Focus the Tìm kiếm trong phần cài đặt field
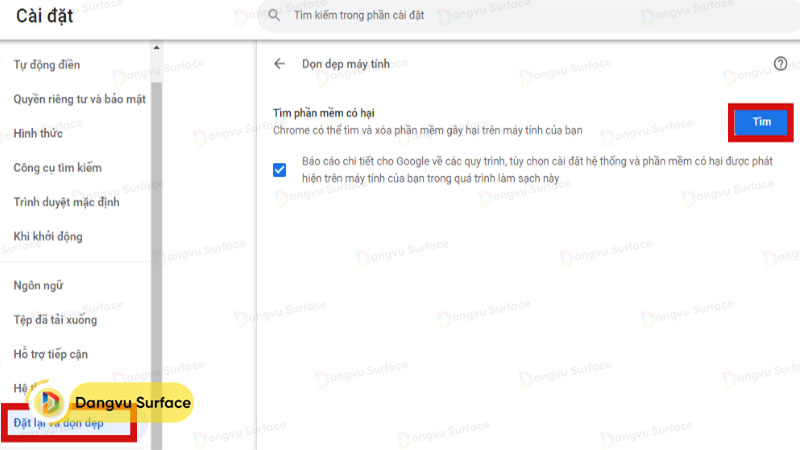Image resolution: width=800 pixels, height=450 pixels. click(528, 15)
